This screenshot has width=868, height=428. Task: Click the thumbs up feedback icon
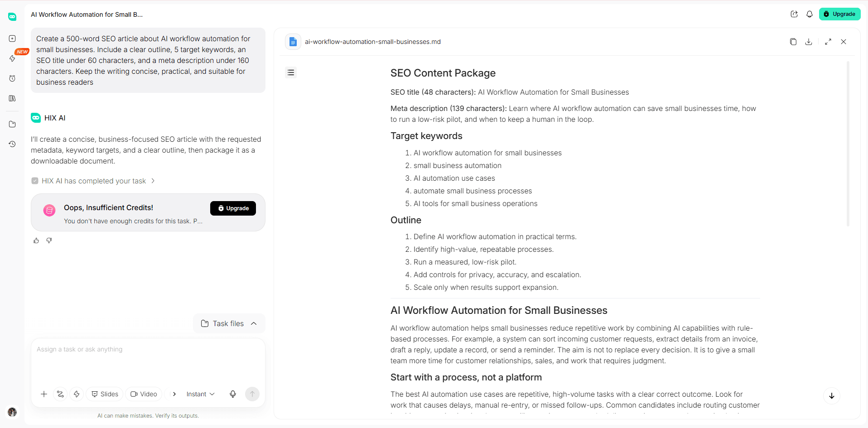pyautogui.click(x=36, y=240)
